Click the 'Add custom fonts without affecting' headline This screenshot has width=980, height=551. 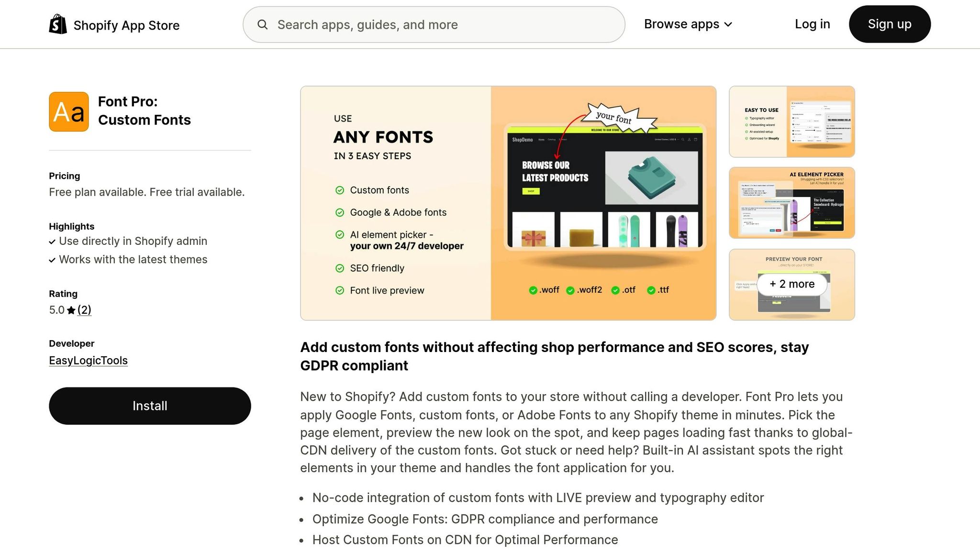554,356
